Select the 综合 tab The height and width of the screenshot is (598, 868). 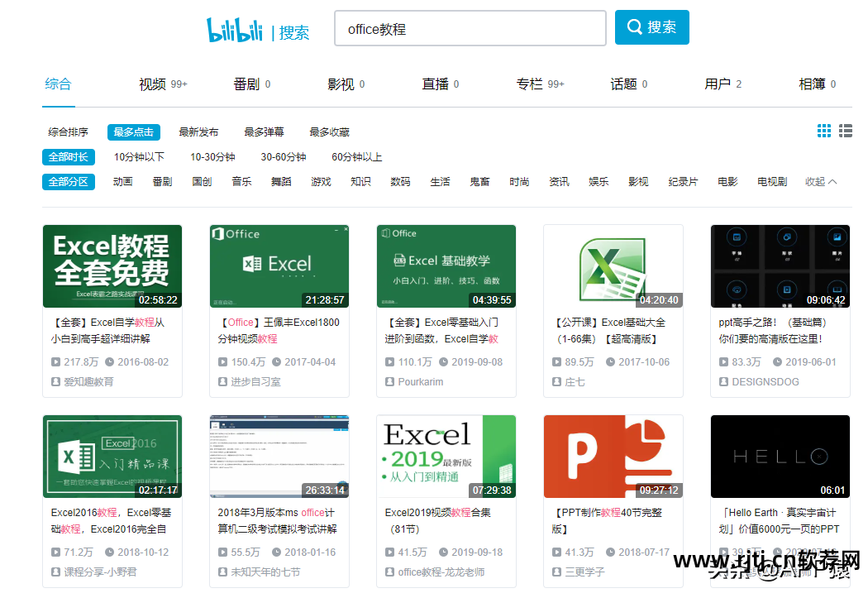click(x=58, y=84)
